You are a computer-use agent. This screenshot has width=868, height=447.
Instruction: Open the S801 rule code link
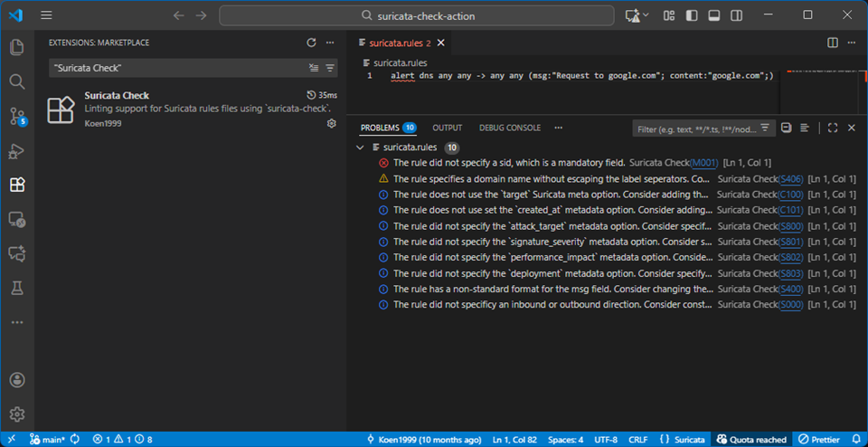coord(790,243)
